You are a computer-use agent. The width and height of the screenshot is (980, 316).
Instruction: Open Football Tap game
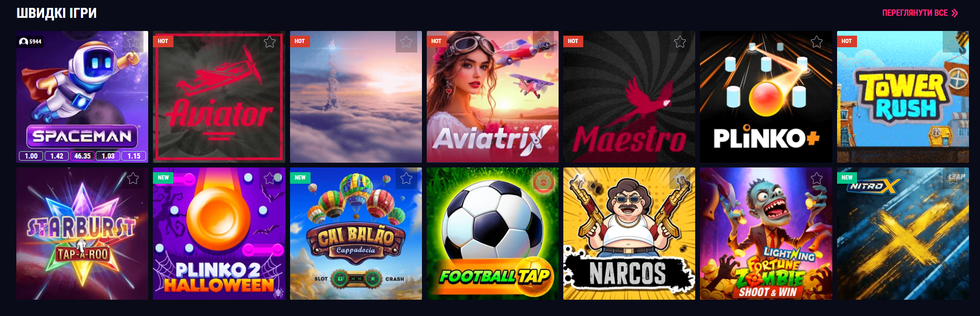(492, 234)
